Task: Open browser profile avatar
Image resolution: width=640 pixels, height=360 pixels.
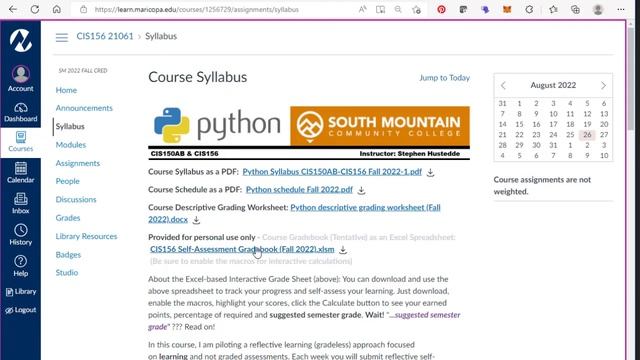Action: 598,9
